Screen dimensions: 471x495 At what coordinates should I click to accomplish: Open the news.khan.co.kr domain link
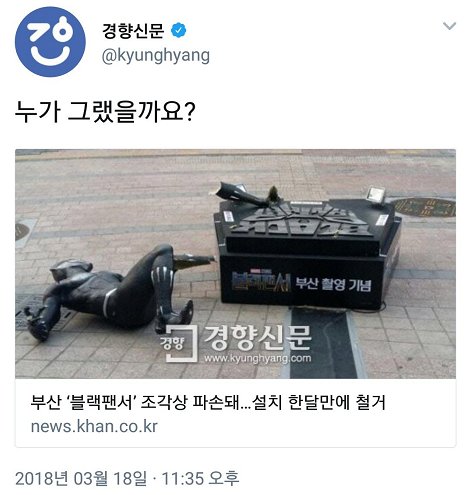[x=94, y=427]
